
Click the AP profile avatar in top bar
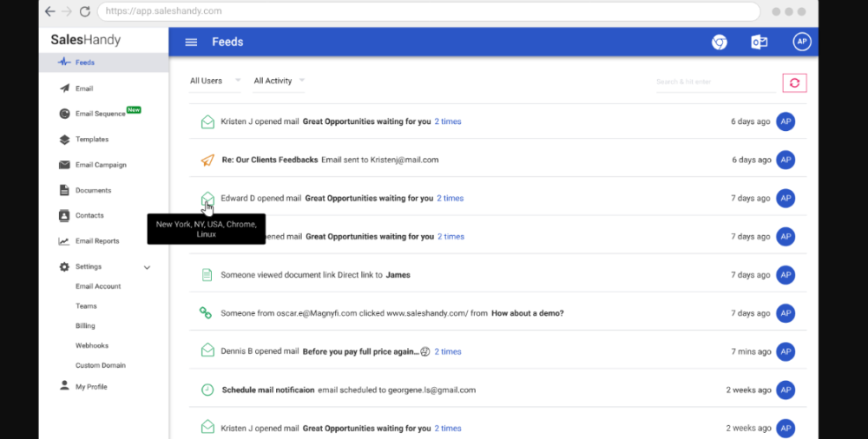tap(801, 42)
